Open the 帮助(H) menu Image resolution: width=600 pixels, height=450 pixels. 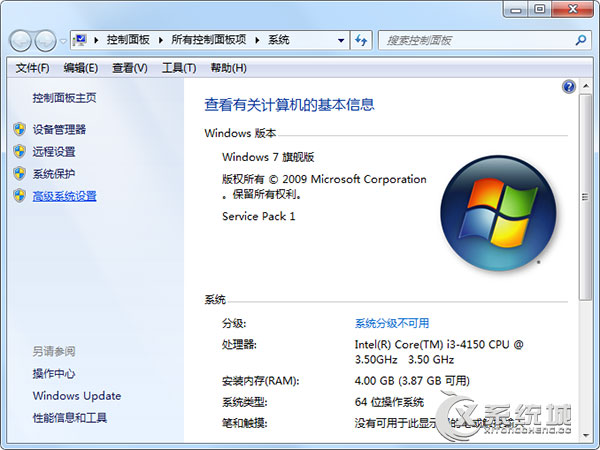[x=228, y=68]
